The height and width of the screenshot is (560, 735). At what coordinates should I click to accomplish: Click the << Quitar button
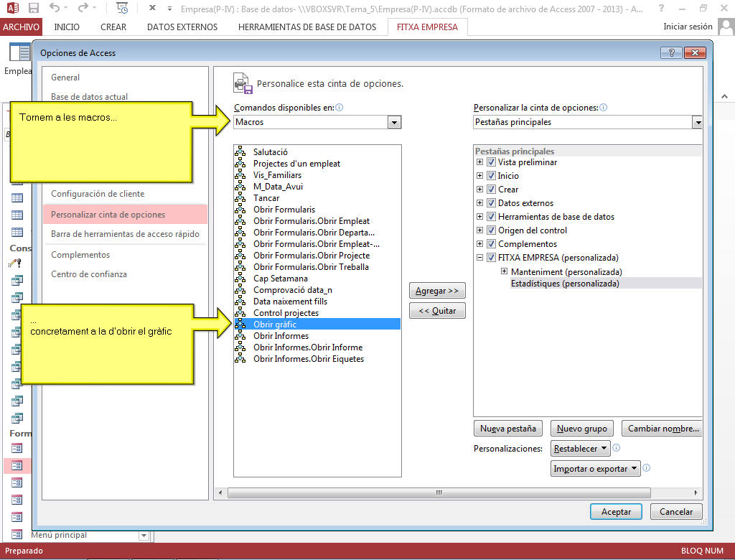437,311
